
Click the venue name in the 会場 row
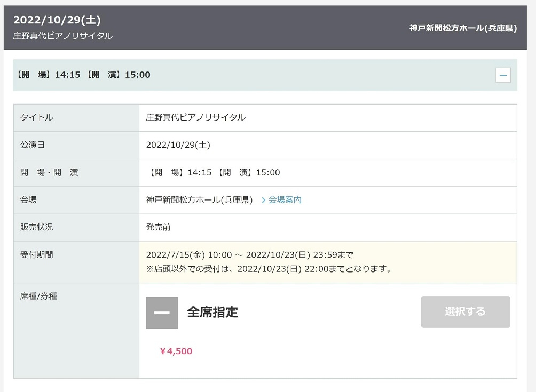pos(199,200)
